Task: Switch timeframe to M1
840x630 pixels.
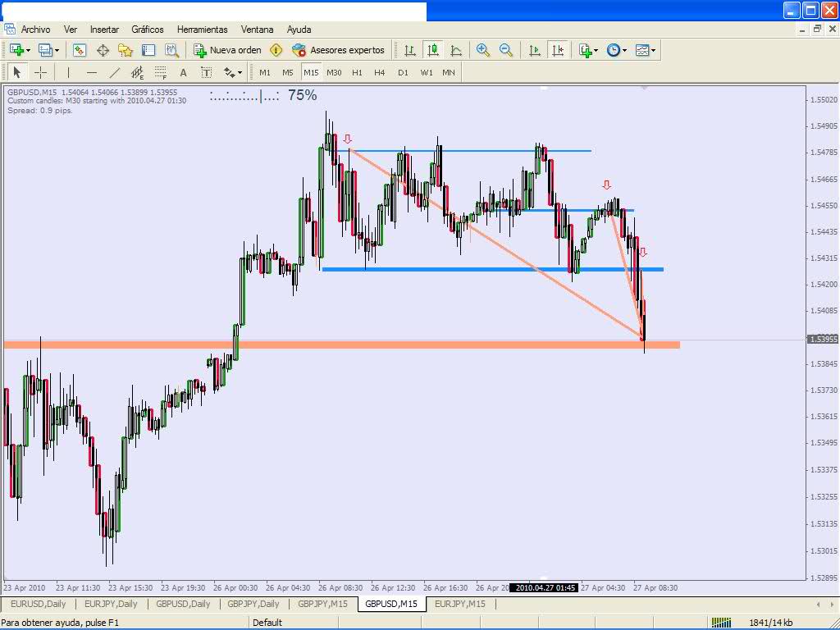Action: click(x=265, y=72)
